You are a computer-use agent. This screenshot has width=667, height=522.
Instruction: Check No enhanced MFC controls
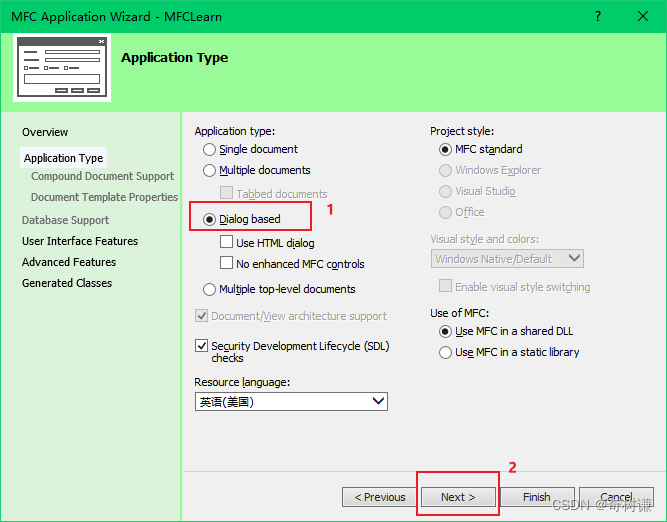tap(226, 263)
